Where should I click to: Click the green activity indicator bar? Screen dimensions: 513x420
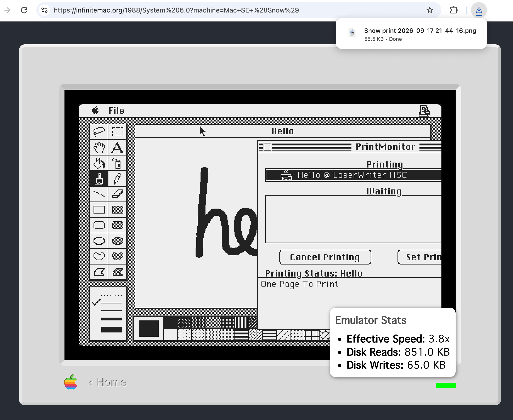point(445,385)
